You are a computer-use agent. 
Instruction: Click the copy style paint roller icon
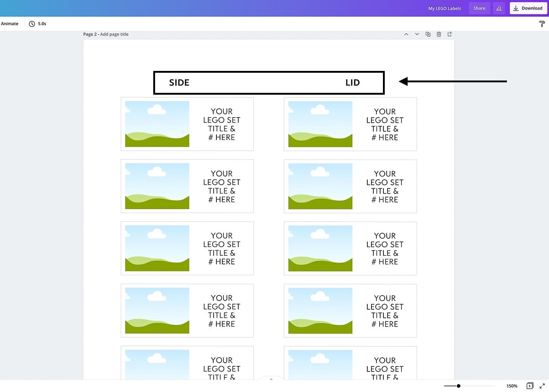[542, 24]
